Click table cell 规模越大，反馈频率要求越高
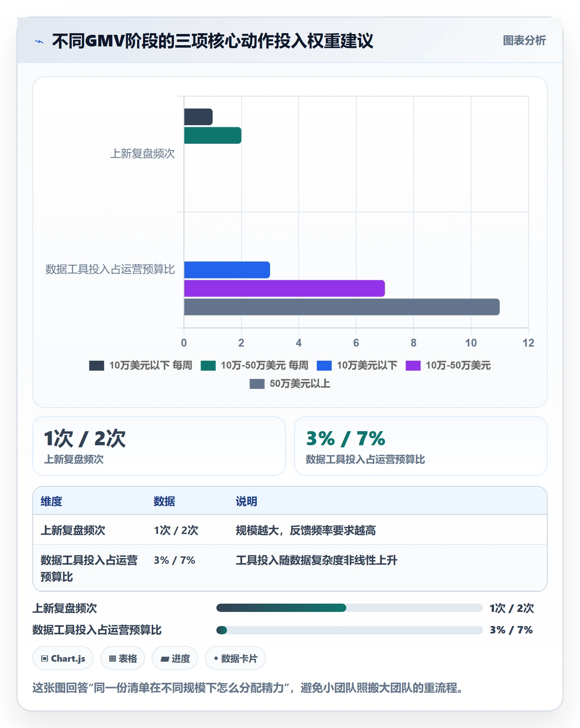 coord(306,530)
